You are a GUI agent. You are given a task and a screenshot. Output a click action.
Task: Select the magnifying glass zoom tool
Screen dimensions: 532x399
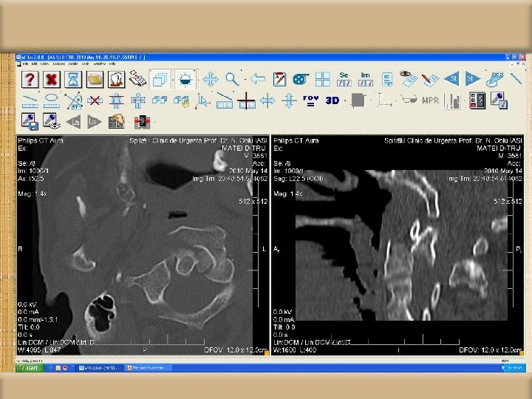point(233,79)
